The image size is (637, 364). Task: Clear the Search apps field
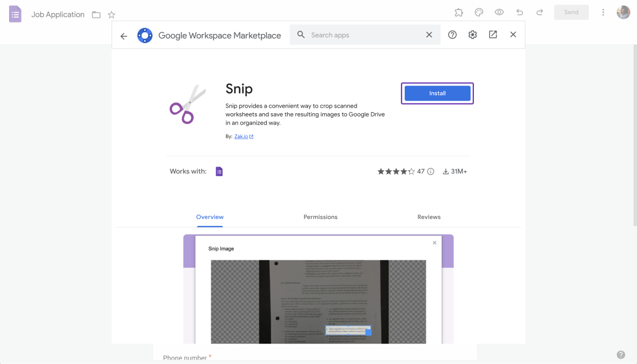[x=429, y=35]
